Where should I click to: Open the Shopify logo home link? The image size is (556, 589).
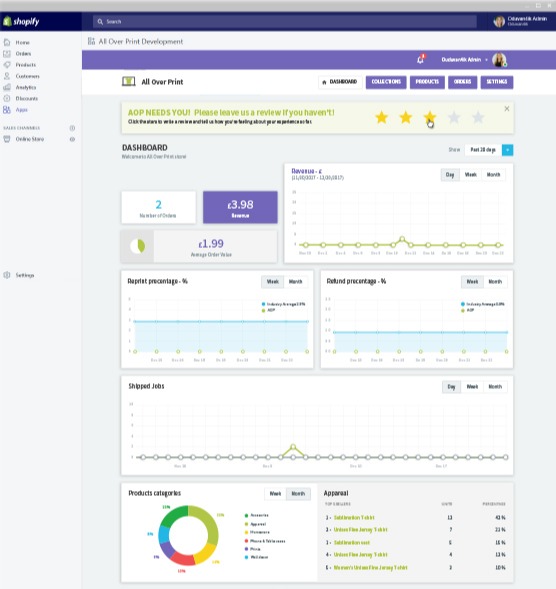pos(21,21)
